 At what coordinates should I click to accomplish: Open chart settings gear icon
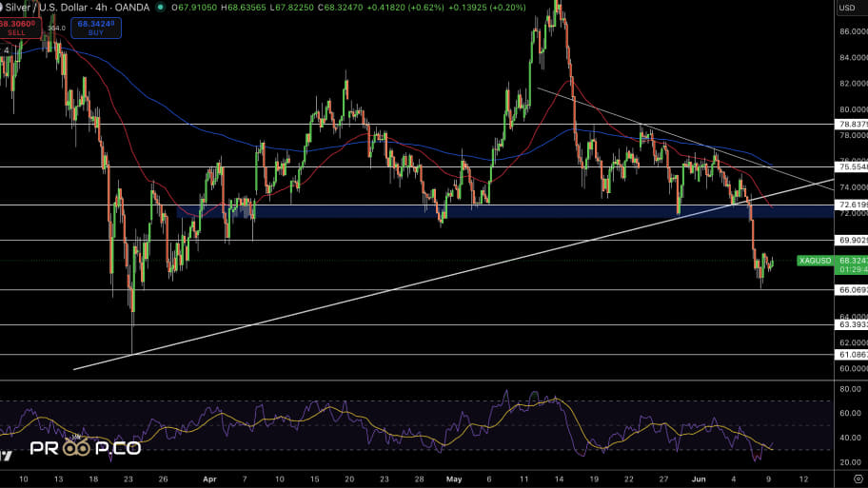(858, 479)
